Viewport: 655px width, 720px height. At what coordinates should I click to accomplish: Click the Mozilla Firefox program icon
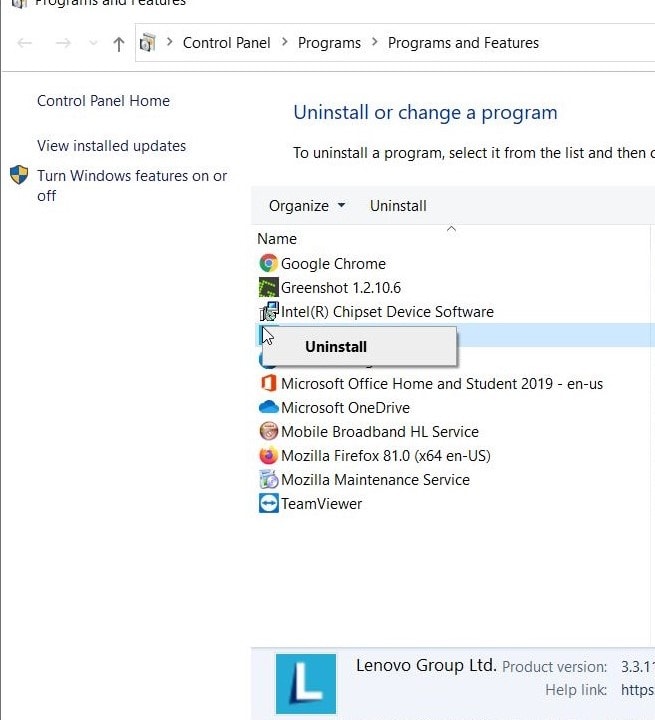pyautogui.click(x=268, y=456)
